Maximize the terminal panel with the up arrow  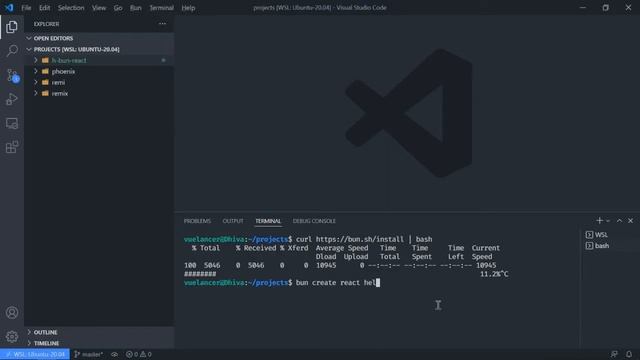click(x=619, y=220)
